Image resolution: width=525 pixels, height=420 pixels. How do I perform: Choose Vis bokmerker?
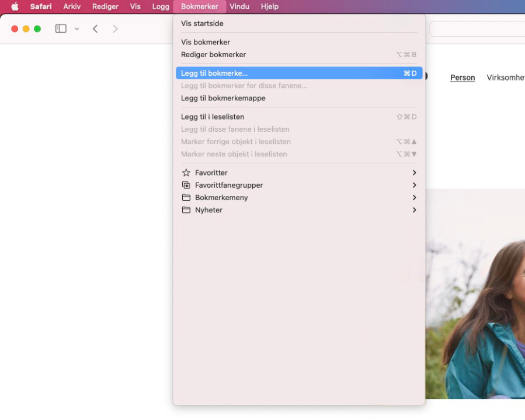point(299,42)
